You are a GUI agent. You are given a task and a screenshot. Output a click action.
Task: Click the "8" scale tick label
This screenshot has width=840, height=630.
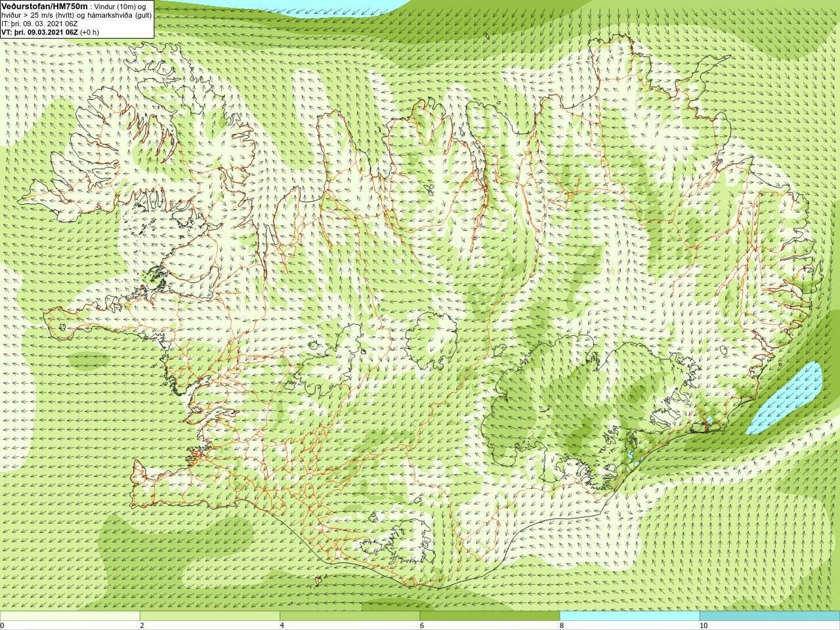pyautogui.click(x=561, y=625)
